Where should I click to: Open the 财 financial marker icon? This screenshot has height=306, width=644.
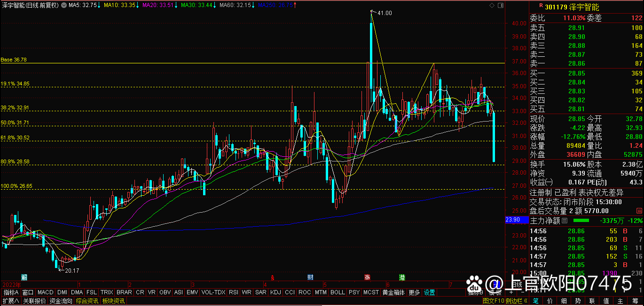pyautogui.click(x=310, y=277)
